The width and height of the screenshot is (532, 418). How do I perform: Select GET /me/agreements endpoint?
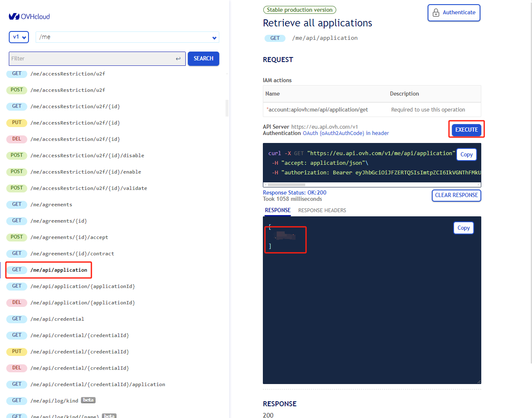39,205
